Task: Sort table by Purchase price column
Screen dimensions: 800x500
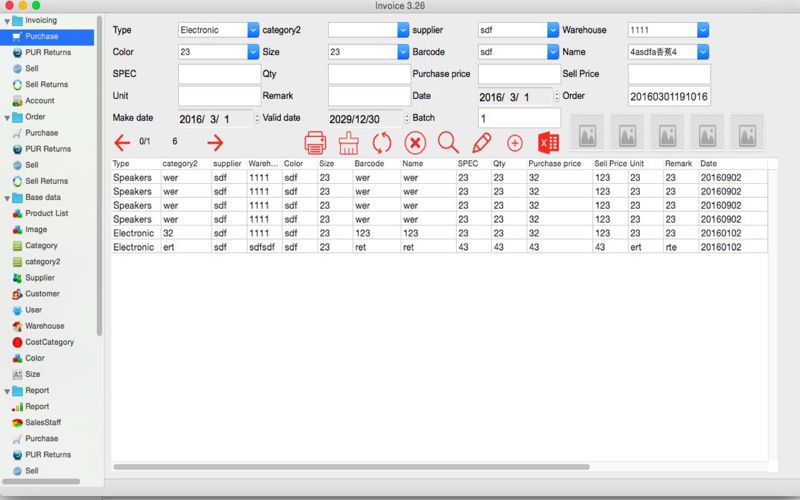Action: point(559,164)
